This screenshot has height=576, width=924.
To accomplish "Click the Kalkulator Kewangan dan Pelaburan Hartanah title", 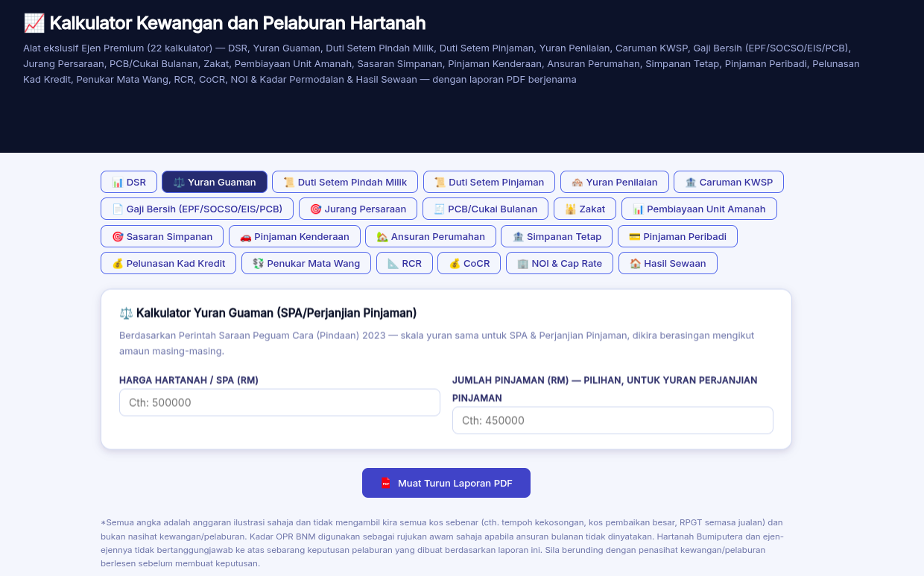I will coord(238,23).
